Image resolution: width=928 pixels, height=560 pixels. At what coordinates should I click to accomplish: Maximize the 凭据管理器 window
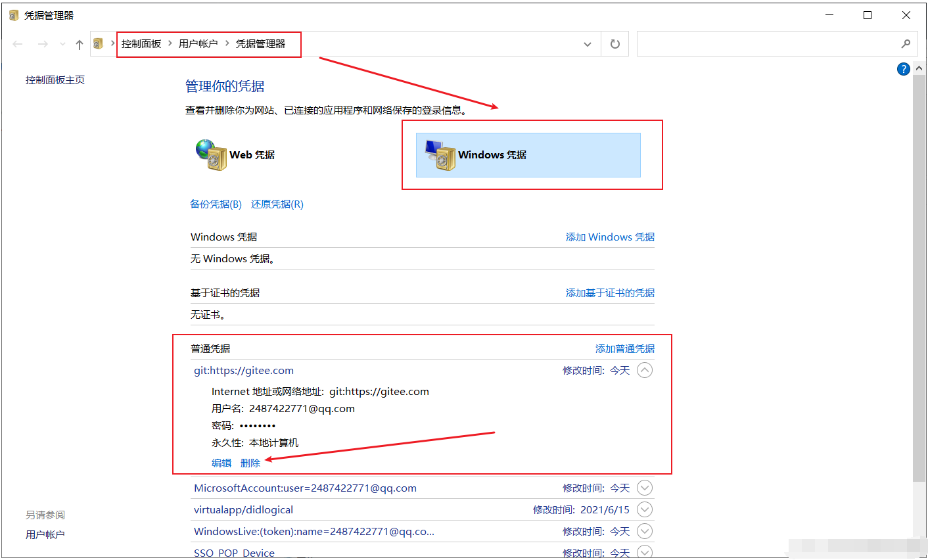pyautogui.click(x=868, y=15)
